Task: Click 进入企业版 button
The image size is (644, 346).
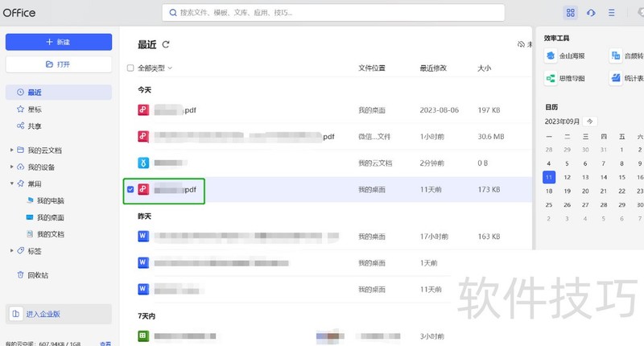Action: click(58, 314)
